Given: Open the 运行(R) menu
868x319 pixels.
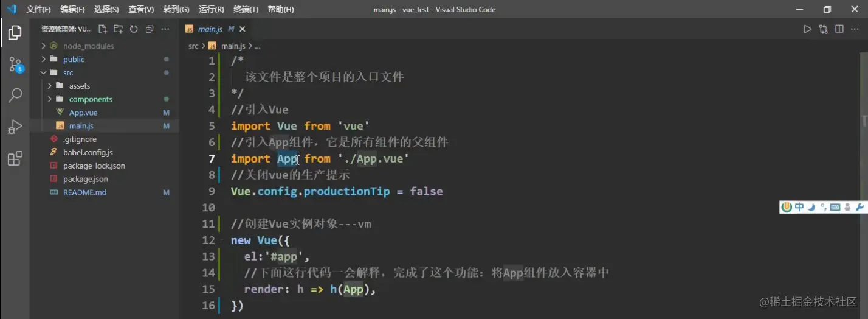Looking at the screenshot, I should coord(212,10).
